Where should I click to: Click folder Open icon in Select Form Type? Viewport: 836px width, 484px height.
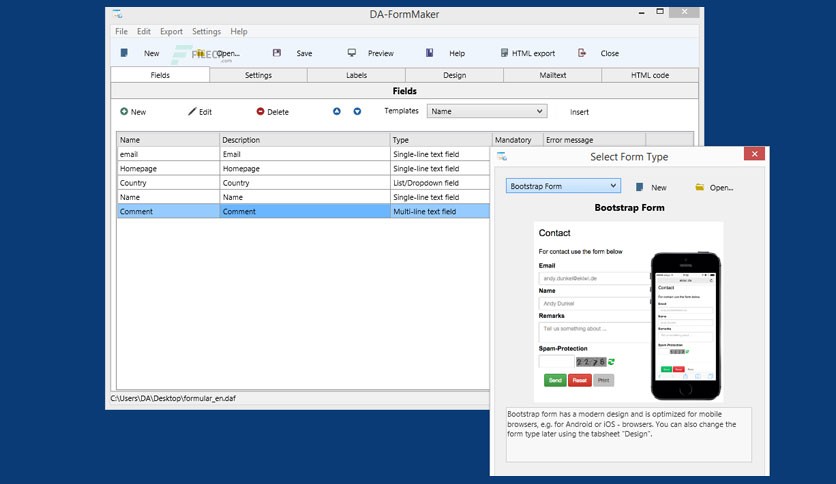pyautogui.click(x=700, y=187)
